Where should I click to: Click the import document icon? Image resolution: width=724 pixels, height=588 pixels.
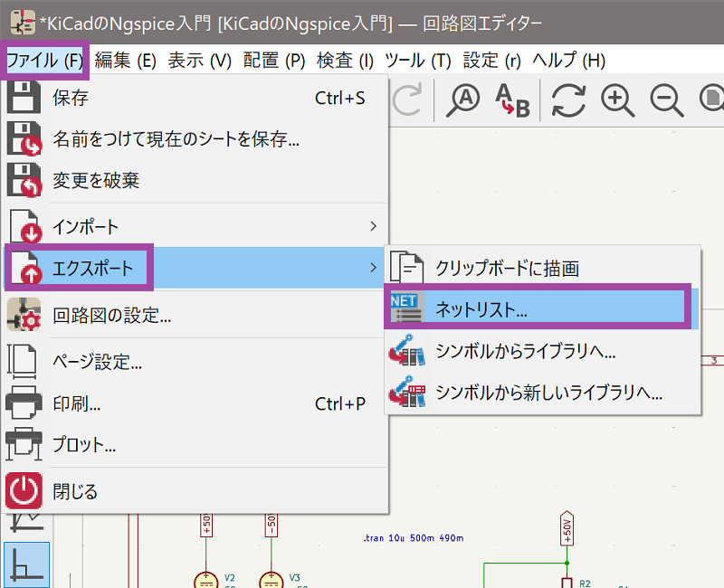[x=25, y=226]
